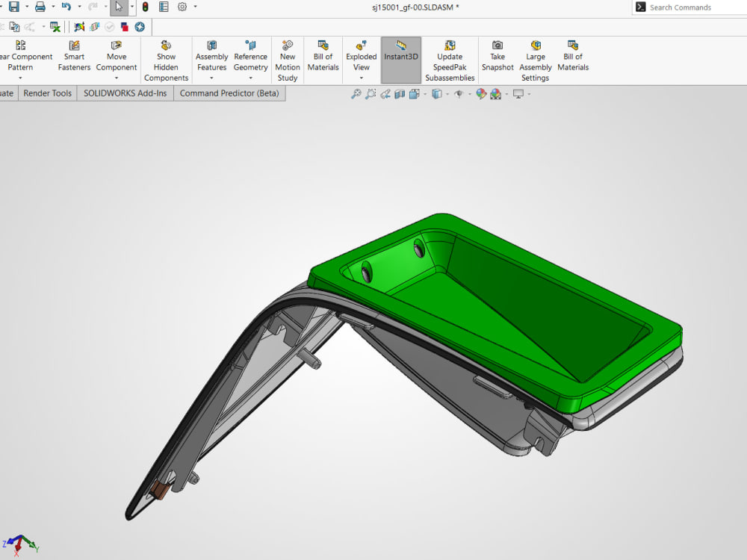Expand Options gear dropdown arrow
Screen dimensions: 747x560
195,7
